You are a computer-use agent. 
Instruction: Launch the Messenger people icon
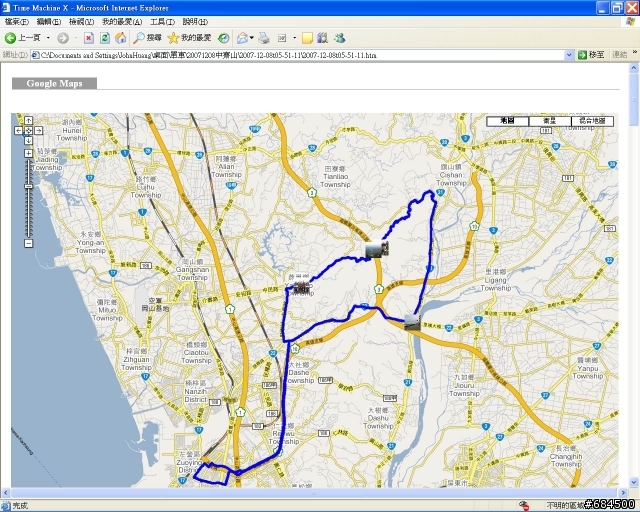tap(340, 38)
